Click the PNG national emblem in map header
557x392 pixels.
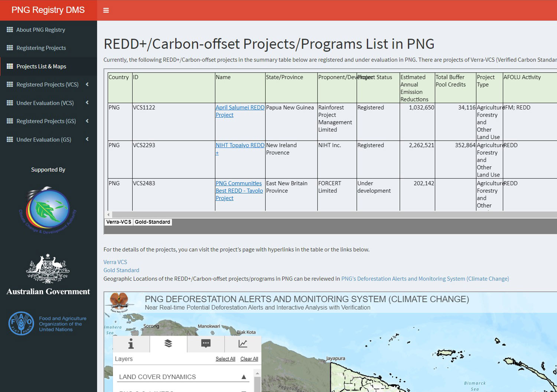(119, 302)
